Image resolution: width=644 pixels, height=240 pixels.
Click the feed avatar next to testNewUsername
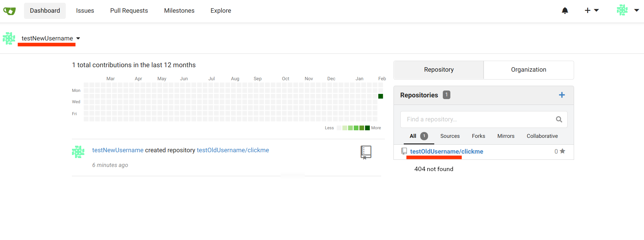click(78, 152)
